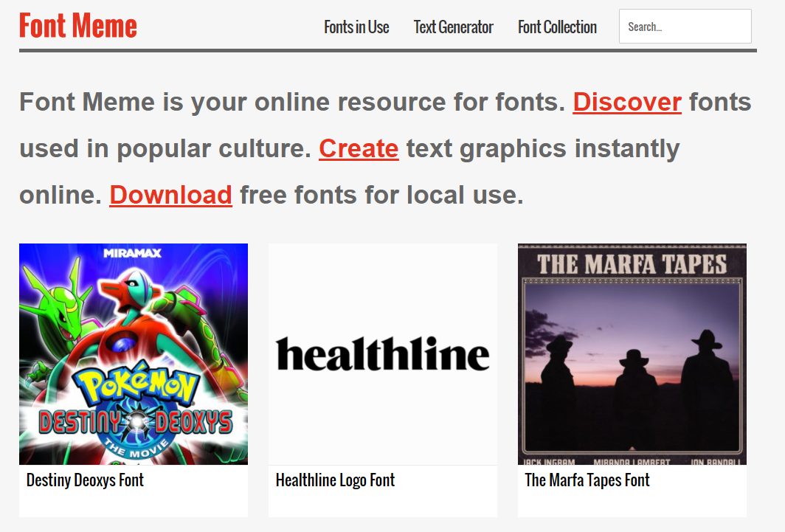Viewport: 785px width, 532px height.
Task: Open the Fonts in Use menu
Action: 356,27
